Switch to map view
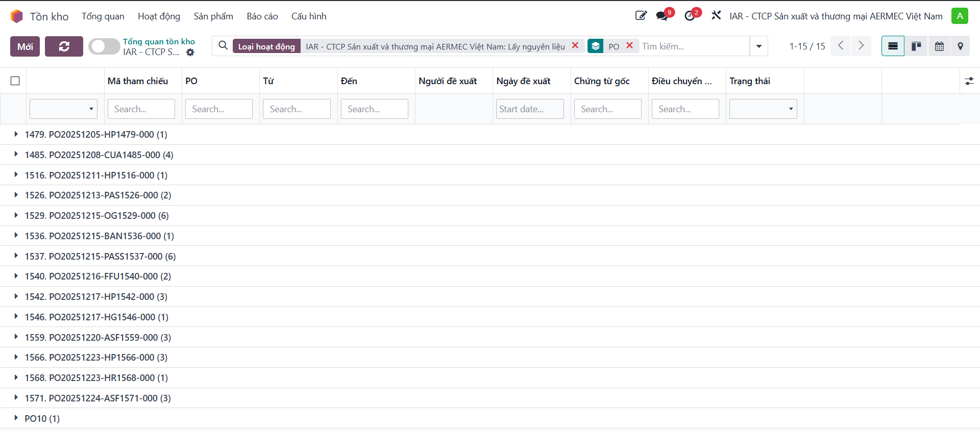 coord(960,46)
